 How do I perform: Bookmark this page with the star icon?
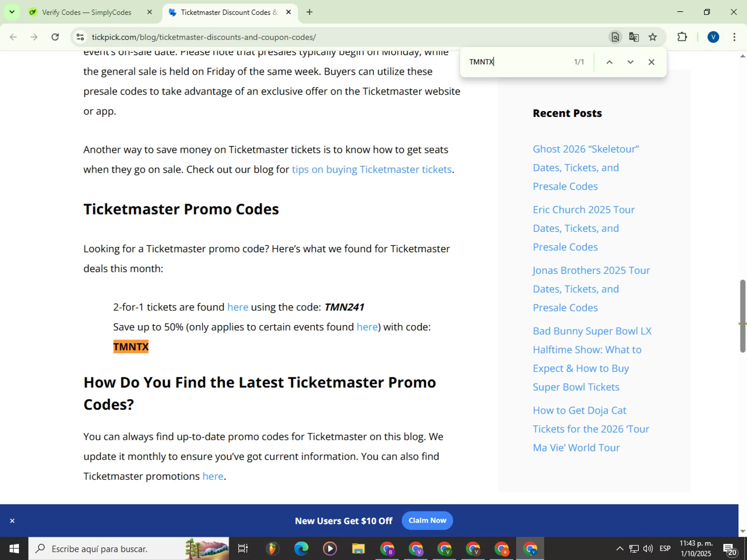click(x=653, y=37)
